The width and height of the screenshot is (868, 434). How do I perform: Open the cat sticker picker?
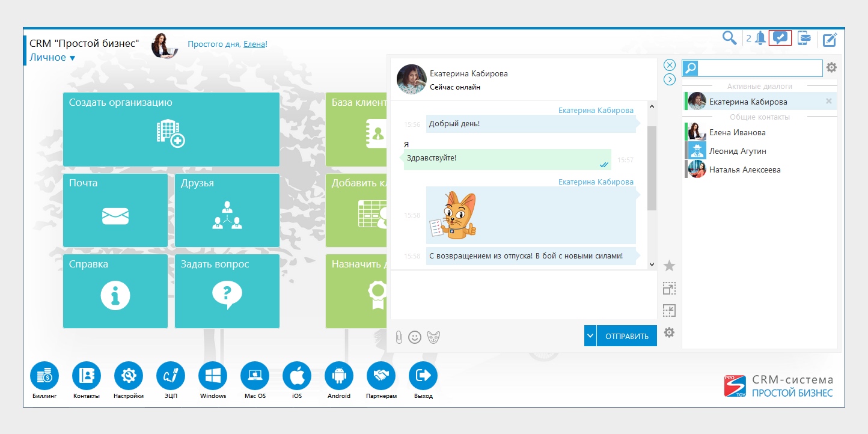[x=433, y=337]
